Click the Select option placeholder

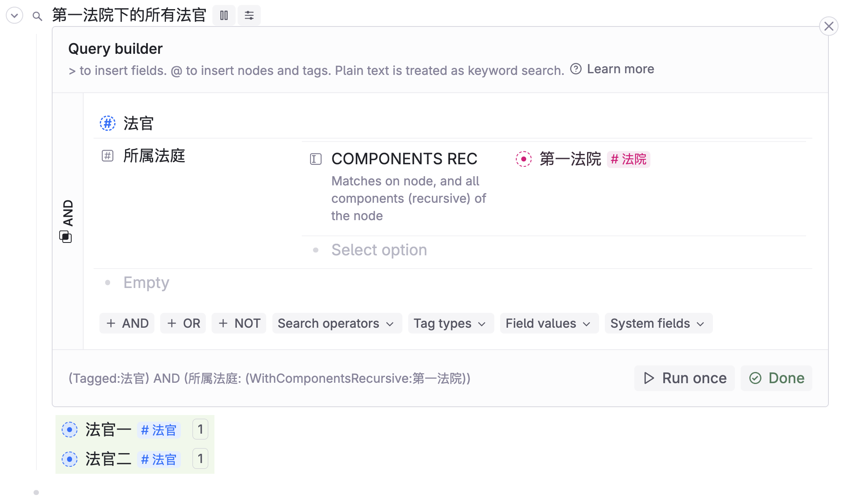coord(379,250)
